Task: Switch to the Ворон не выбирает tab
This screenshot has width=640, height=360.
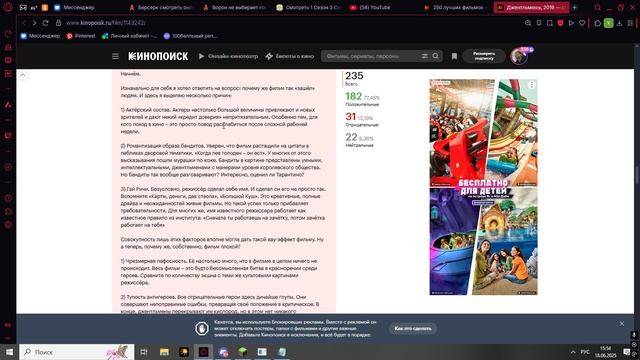Action: tap(235, 7)
